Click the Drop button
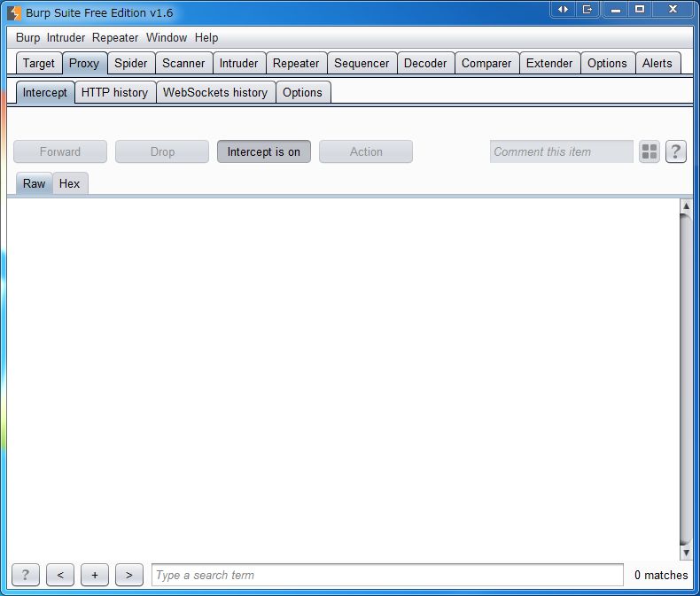This screenshot has width=700, height=596. coord(162,151)
